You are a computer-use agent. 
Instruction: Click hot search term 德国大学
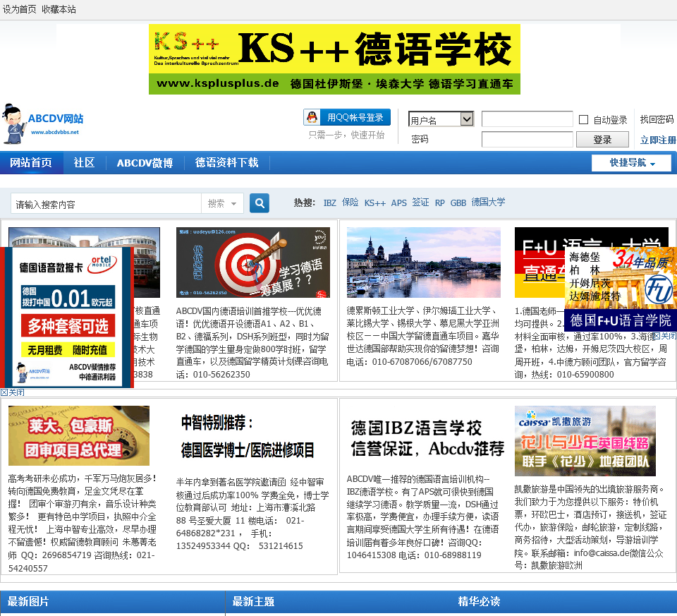coord(488,203)
